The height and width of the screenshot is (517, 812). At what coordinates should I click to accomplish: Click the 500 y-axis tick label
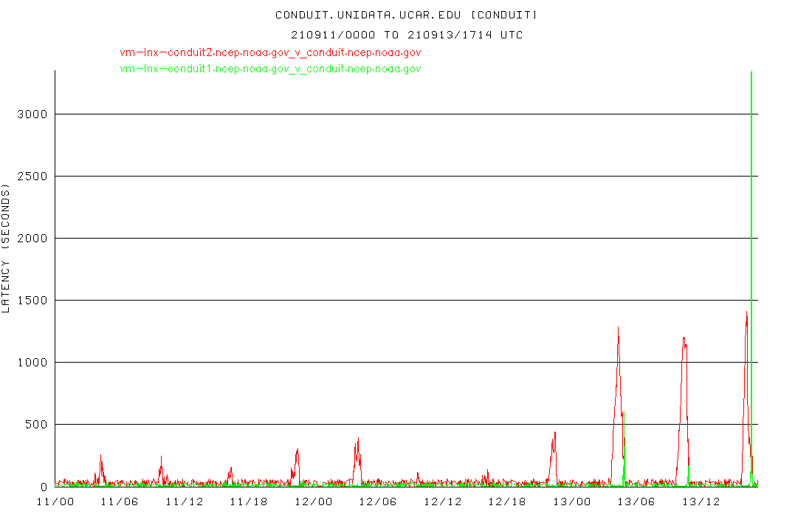35,425
